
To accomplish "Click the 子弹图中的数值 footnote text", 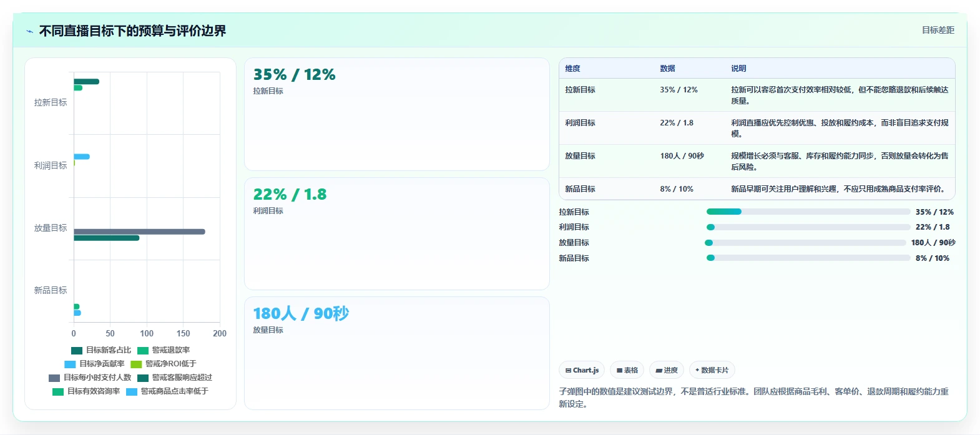I will point(754,398).
